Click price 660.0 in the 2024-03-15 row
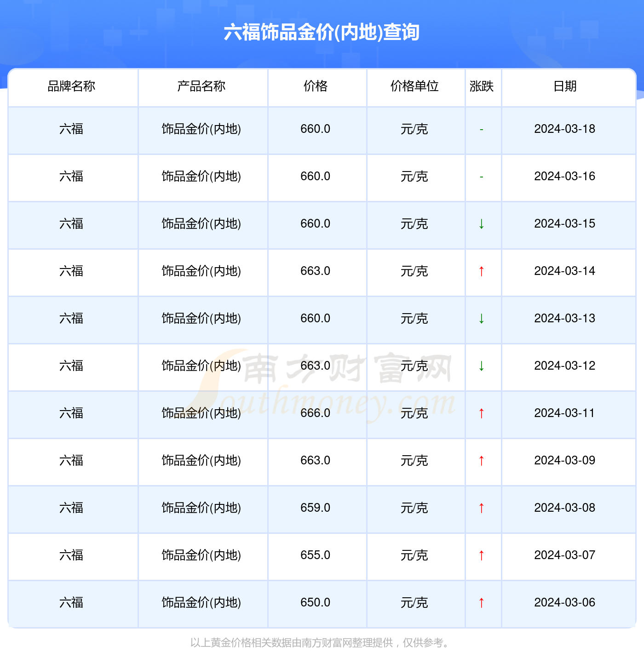Screen dimensions: 644x669 tap(316, 223)
